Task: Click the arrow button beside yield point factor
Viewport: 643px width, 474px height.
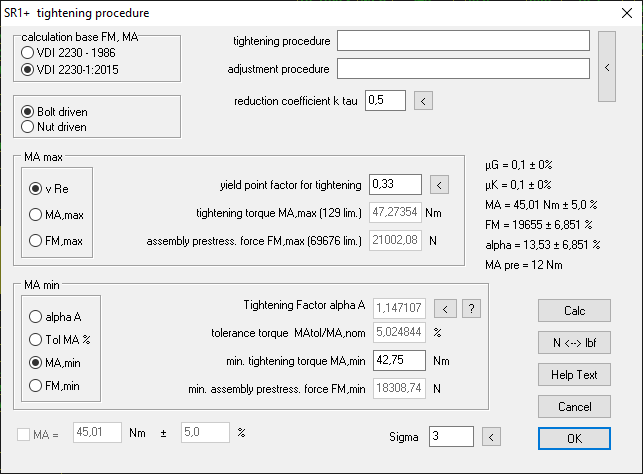Action: (440, 184)
